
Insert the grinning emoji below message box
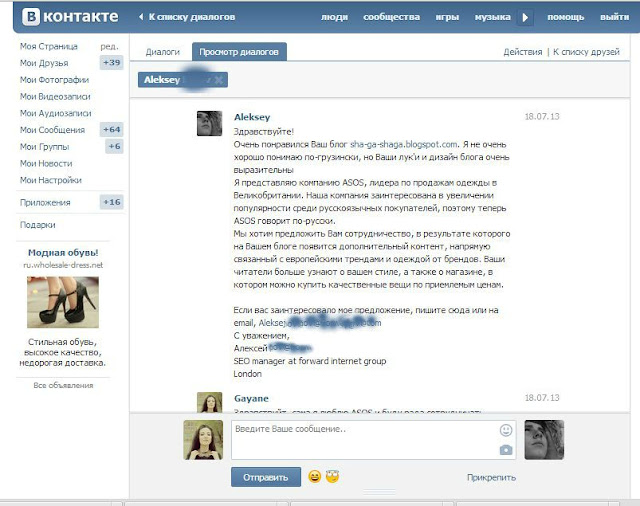[314, 476]
